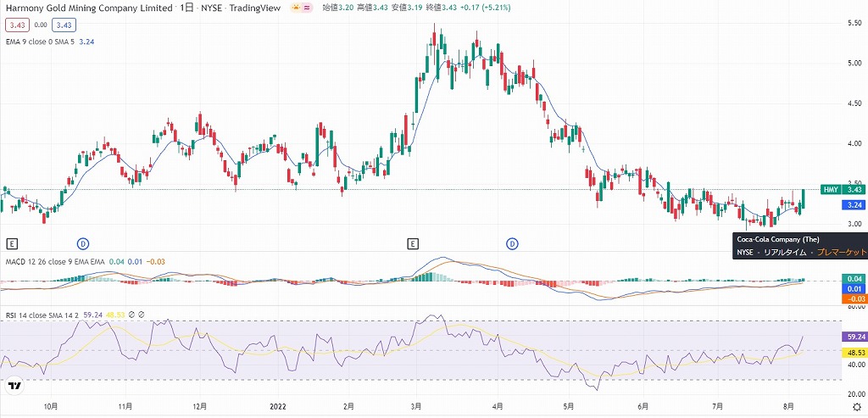Screen dimensions: 868x418
Task: Click the pink approximate-data badge icon
Action: (x=307, y=8)
